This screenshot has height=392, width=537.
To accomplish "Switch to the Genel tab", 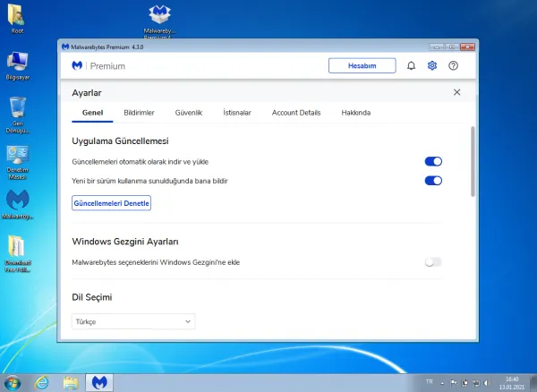I will point(92,113).
